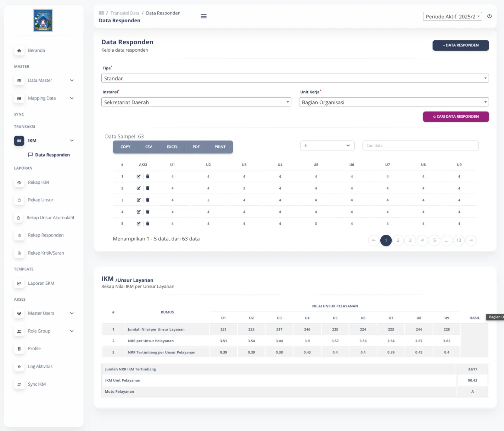Click the power logout icon
Viewport: 504px width, 431px height.
pos(489,16)
